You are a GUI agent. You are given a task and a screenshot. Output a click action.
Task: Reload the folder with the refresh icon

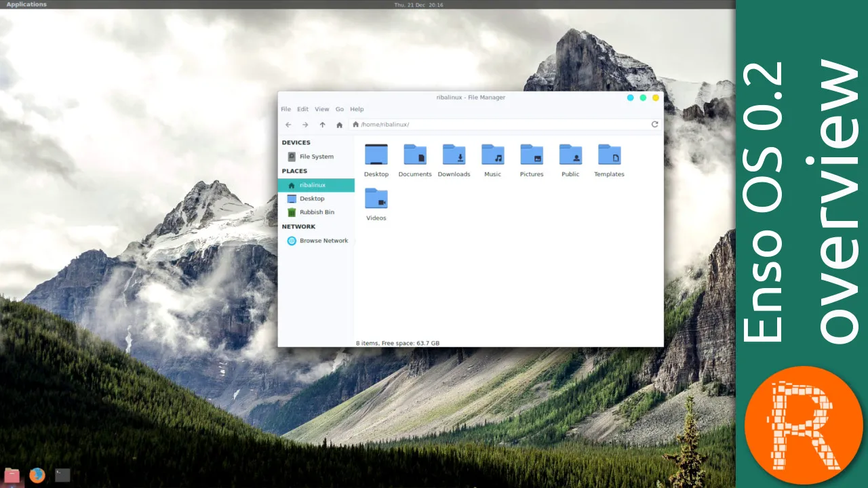coord(654,124)
